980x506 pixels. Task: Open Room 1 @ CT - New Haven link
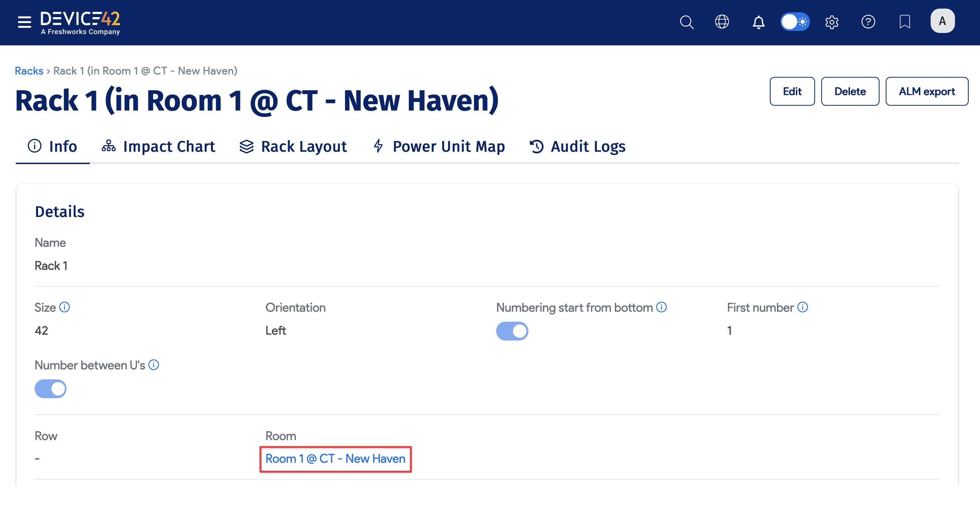[335, 459]
